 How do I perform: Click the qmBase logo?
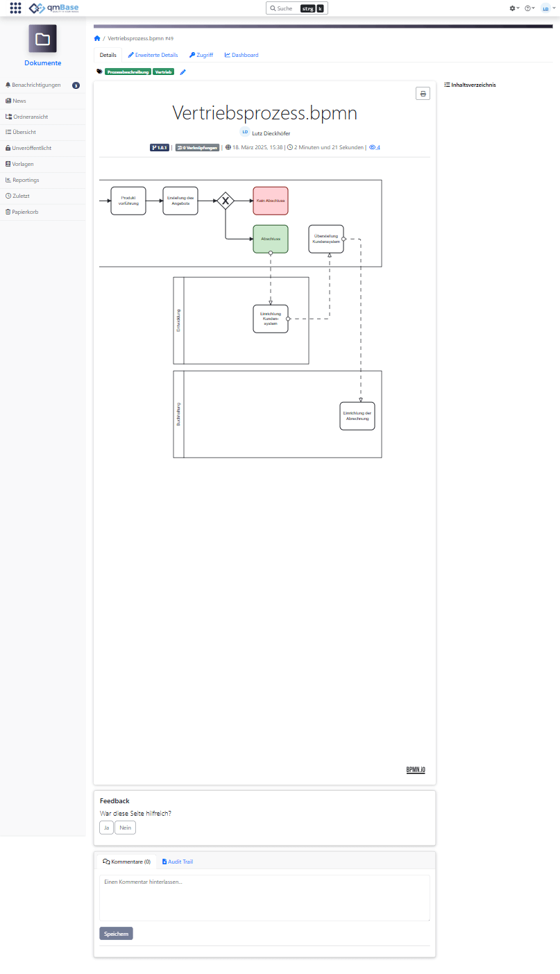tap(54, 8)
